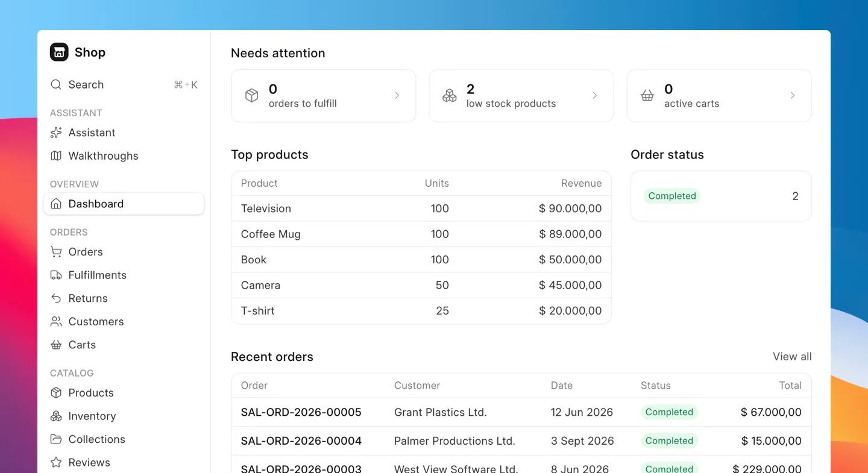Viewport: 868px width, 473px height.
Task: Click the Order column header in Recent orders
Action: click(254, 386)
